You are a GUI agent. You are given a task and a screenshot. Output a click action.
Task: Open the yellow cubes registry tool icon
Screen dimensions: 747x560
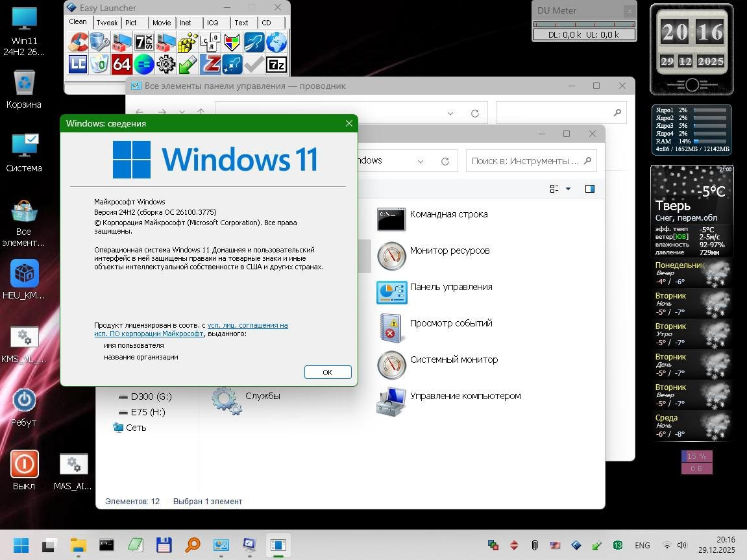[188, 42]
